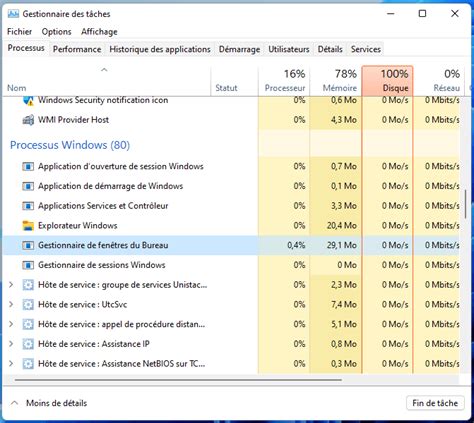474x423 pixels.
Task: Sort by the Disque 100% column header
Action: pos(387,81)
